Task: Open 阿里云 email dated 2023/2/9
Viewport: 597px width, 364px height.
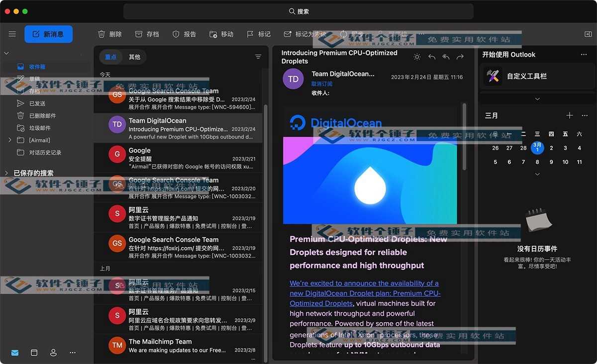Action: (178, 320)
